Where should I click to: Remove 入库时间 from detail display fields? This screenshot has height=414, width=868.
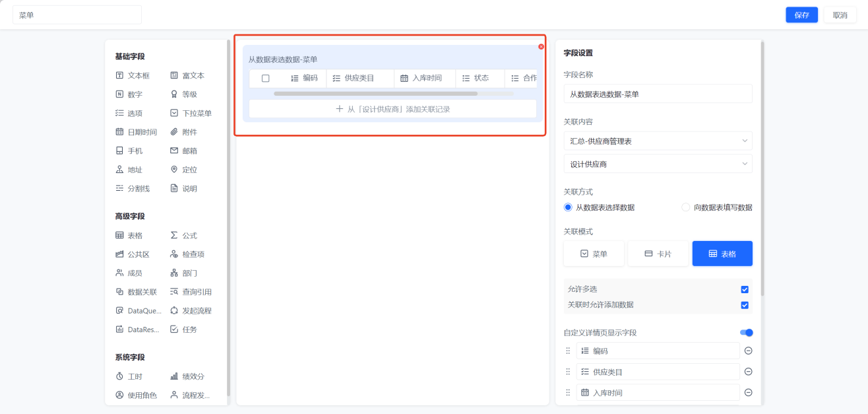pyautogui.click(x=748, y=393)
